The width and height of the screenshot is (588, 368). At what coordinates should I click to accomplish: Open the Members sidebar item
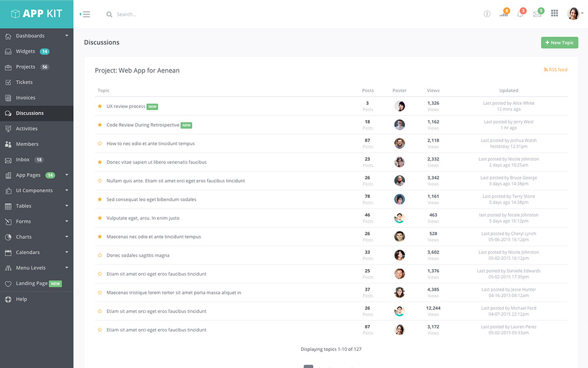[27, 144]
